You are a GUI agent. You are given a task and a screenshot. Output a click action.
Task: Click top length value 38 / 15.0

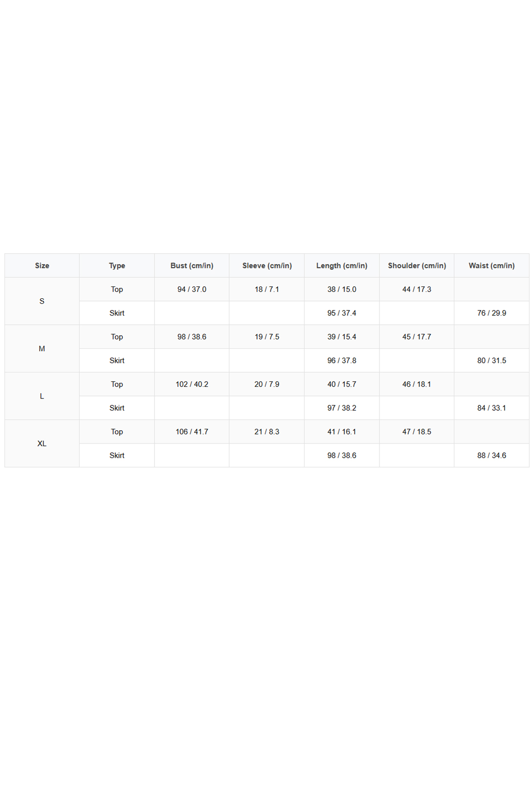tap(342, 289)
